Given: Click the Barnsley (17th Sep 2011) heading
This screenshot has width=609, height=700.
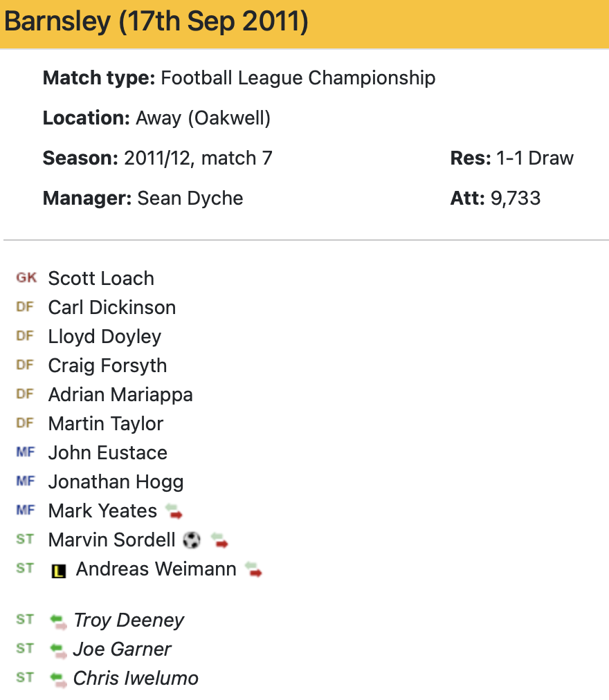Looking at the screenshot, I should click(x=156, y=23).
